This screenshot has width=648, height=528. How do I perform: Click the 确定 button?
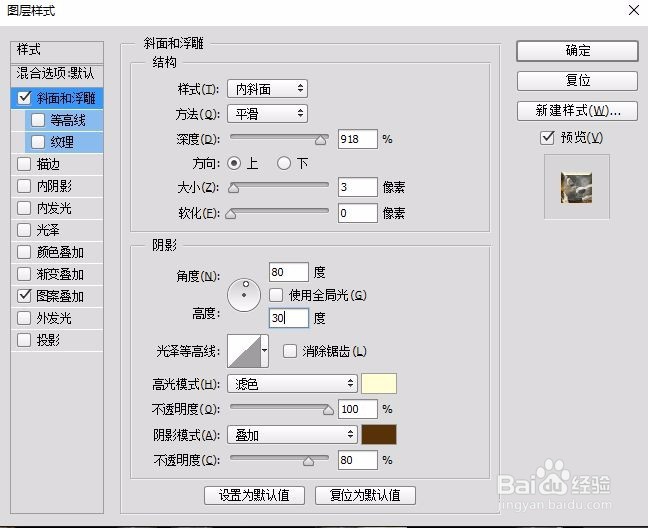(577, 51)
